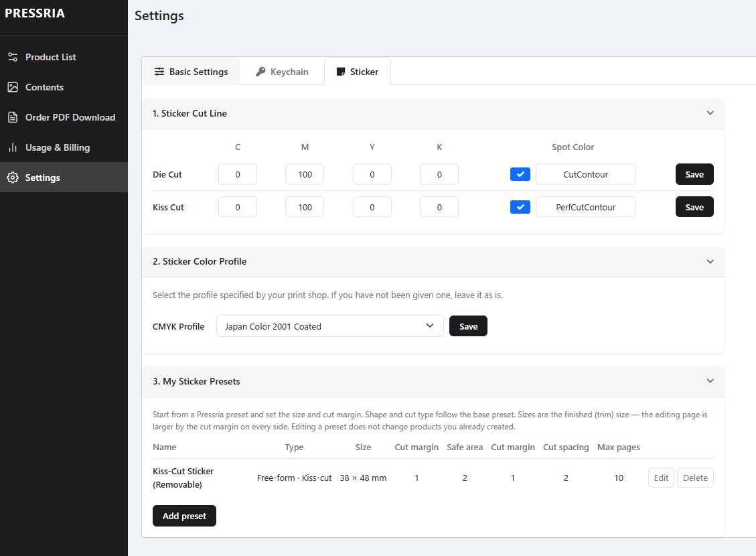Screen dimensions: 756x556
Task: Open Order PDF Download page
Action: click(x=64, y=117)
